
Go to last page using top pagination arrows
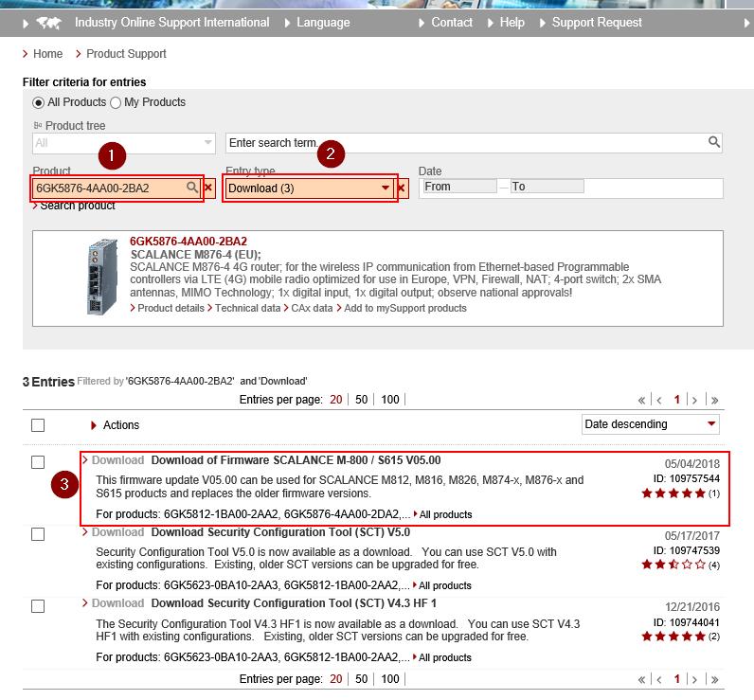tap(714, 400)
